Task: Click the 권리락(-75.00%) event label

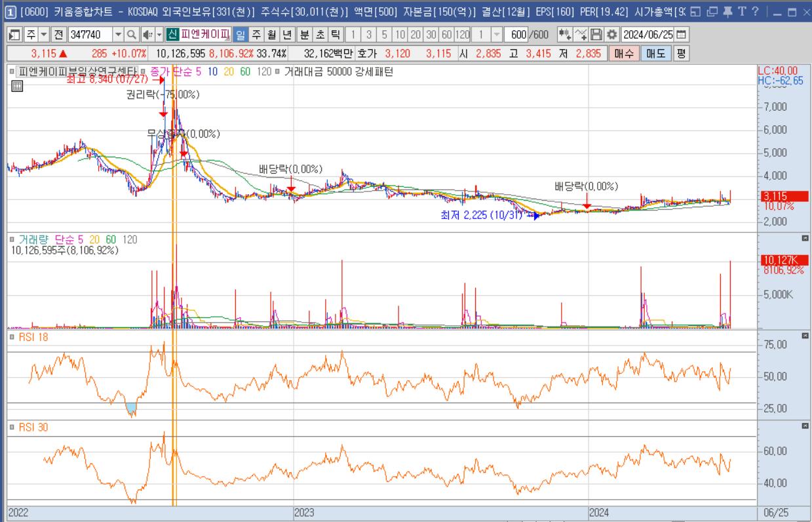Action: point(163,94)
